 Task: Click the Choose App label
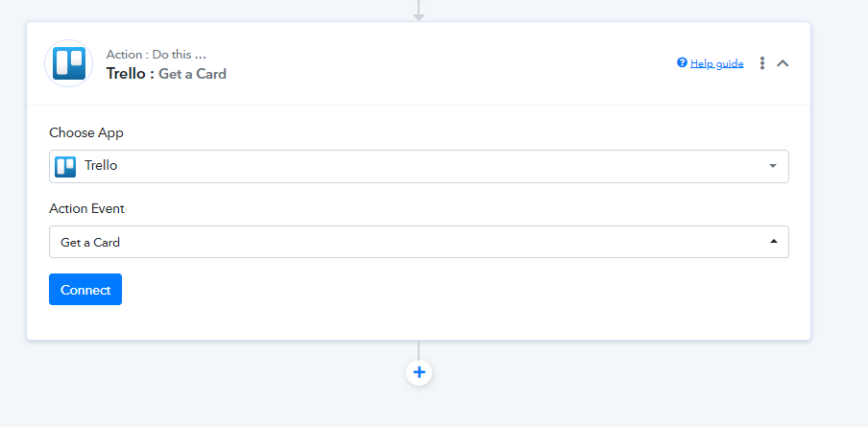(x=86, y=132)
